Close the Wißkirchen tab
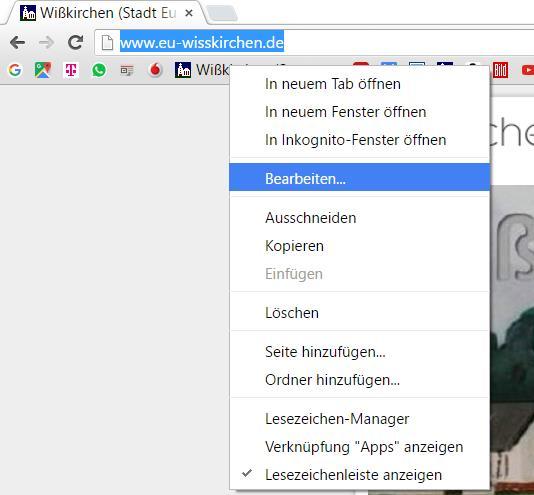Viewport: 534px width, 495px height. [189, 13]
